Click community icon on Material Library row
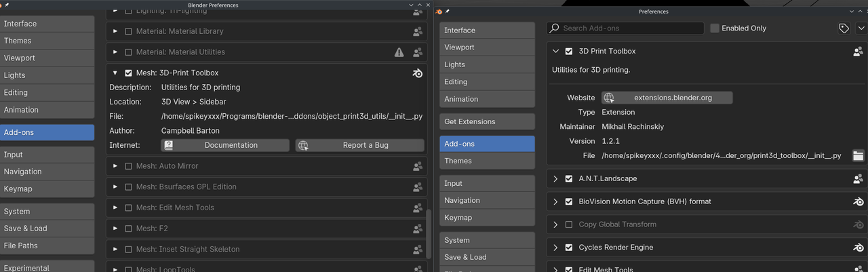 418,31
